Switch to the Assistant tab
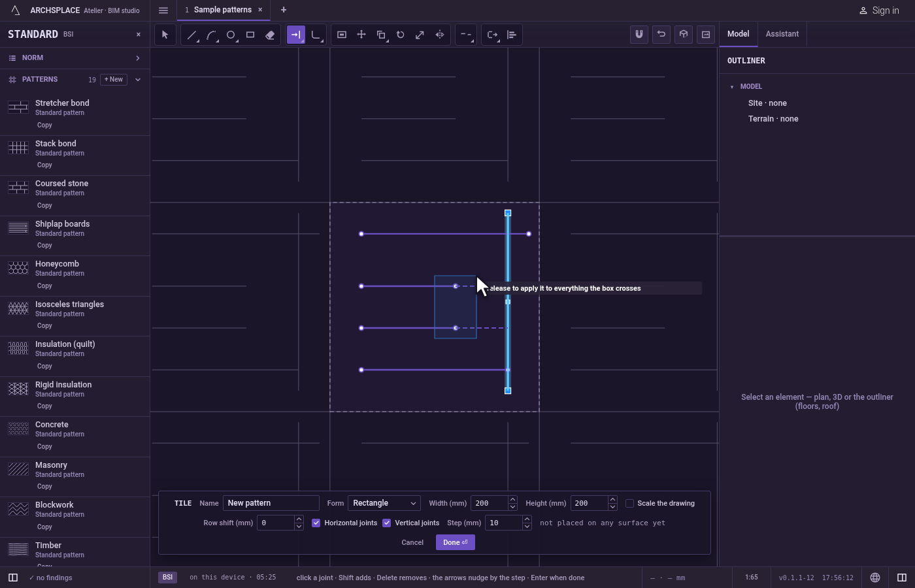This screenshot has width=915, height=588. click(x=782, y=34)
